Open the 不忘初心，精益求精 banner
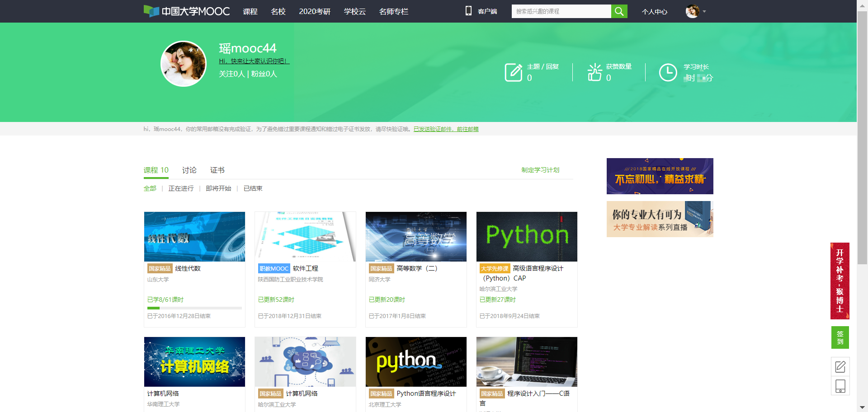This screenshot has height=412, width=868. 660,176
